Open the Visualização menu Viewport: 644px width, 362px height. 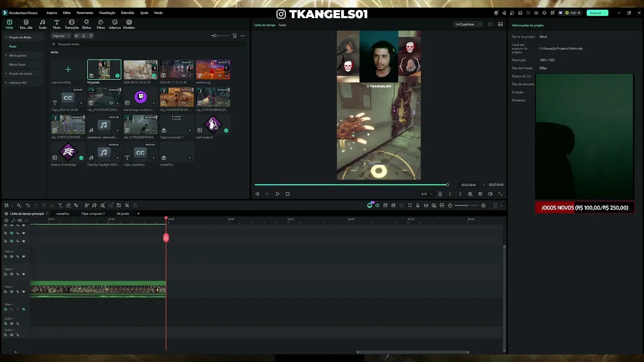pos(107,13)
